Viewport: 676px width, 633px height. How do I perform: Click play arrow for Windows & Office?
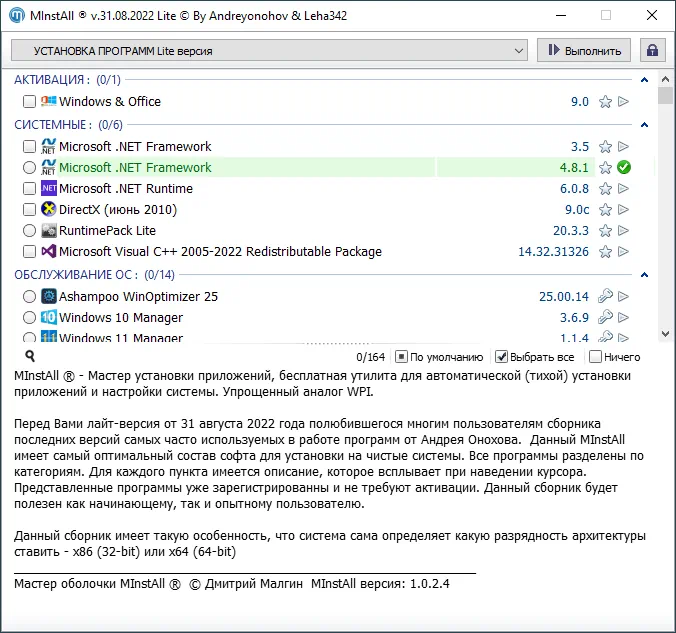pos(623,102)
